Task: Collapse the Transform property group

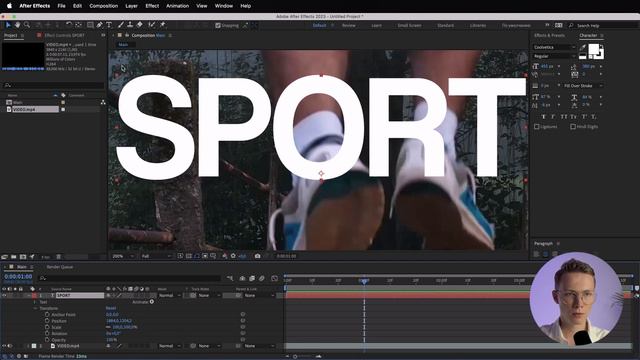Action: [35, 308]
